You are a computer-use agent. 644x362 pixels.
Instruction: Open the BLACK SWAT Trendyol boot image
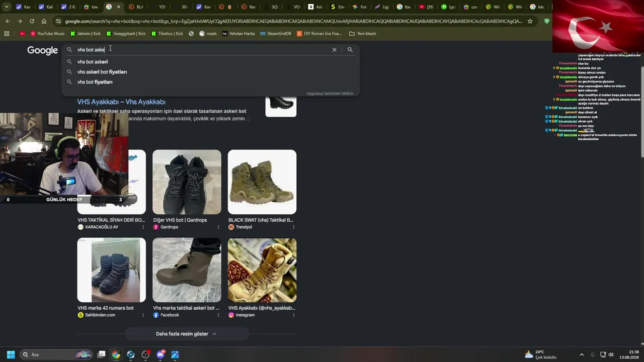tap(262, 182)
